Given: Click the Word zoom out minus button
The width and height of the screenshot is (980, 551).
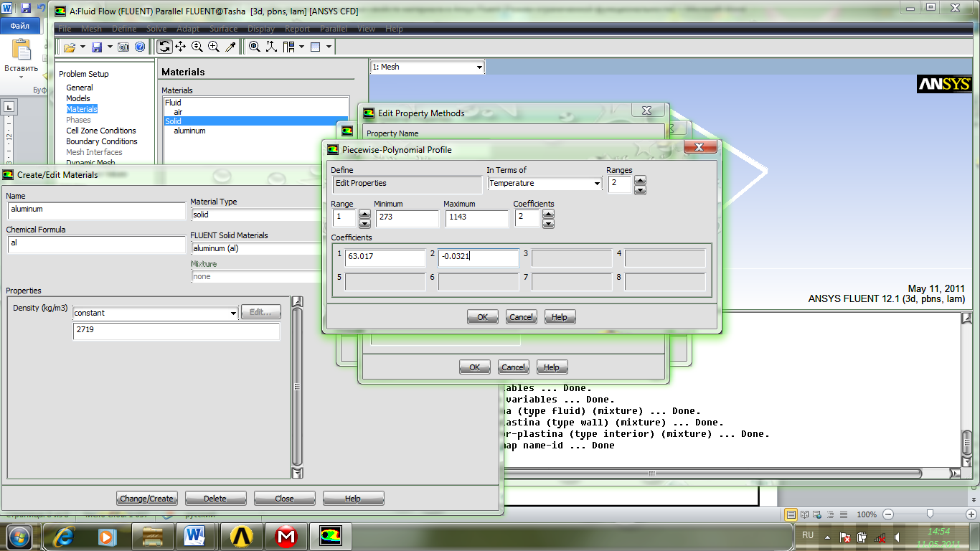Looking at the screenshot, I should [888, 514].
